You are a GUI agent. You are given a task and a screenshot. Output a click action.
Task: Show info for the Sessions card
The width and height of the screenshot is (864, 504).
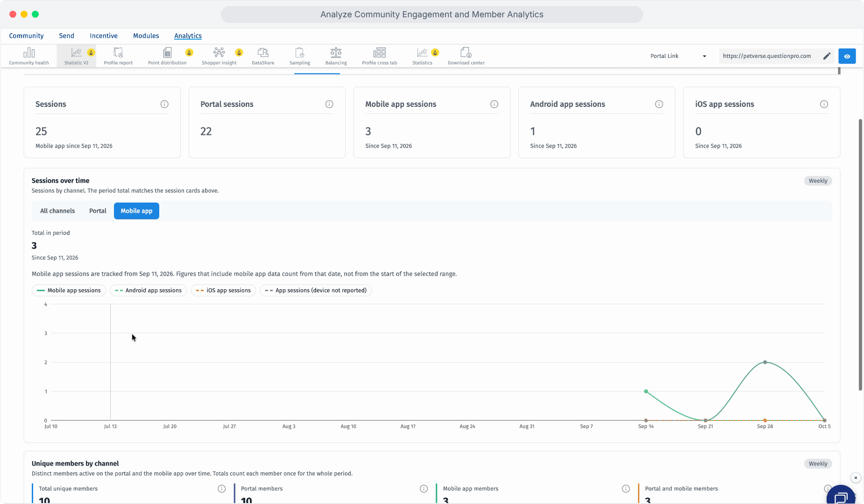(164, 104)
